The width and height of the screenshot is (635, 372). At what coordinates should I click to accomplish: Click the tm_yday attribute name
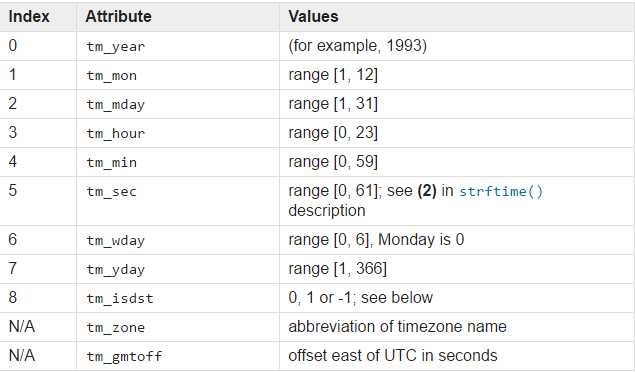(115, 270)
